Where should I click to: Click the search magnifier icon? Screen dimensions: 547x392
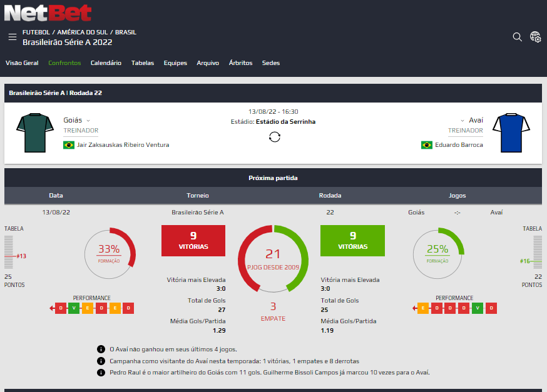coord(517,37)
